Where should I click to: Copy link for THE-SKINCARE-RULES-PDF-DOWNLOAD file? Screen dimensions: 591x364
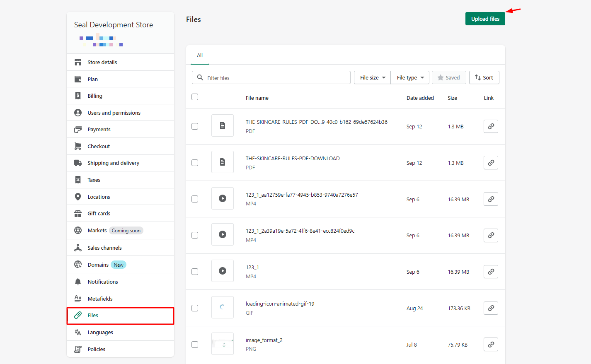tap(491, 162)
